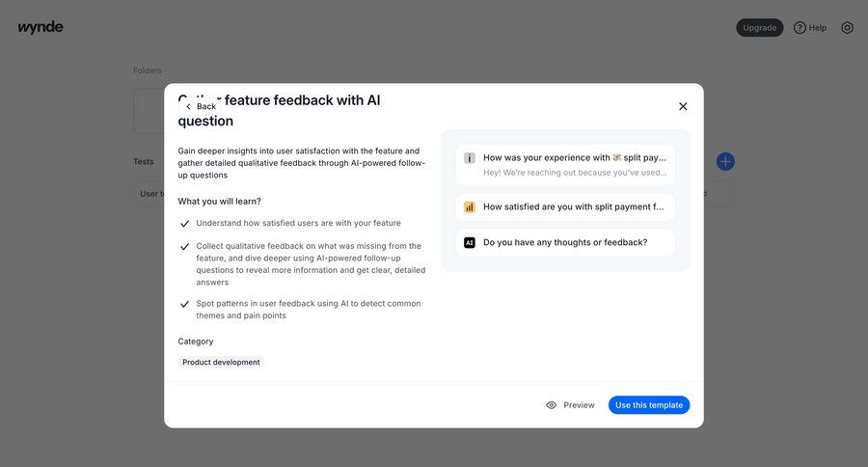Go Back to template list
The height and width of the screenshot is (467, 868).
click(205, 106)
